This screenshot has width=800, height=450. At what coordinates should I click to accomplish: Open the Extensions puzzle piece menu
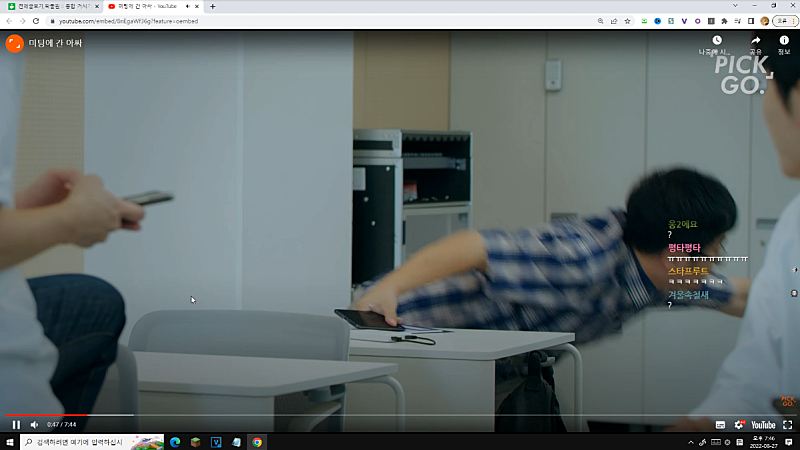pos(724,21)
